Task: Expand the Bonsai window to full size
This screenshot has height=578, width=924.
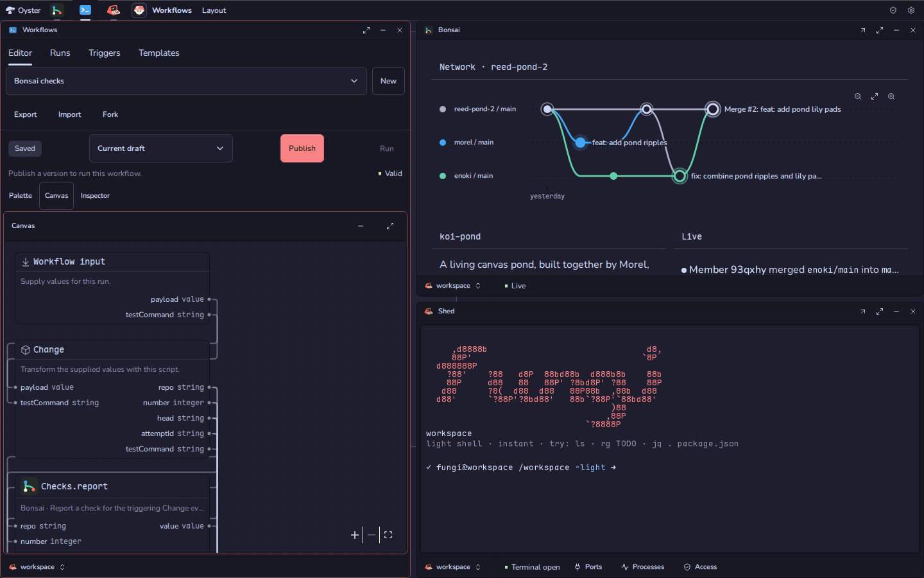Action: coord(880,30)
